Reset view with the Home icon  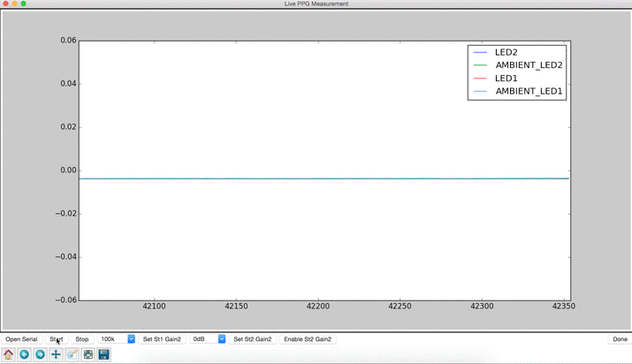[x=9, y=355]
